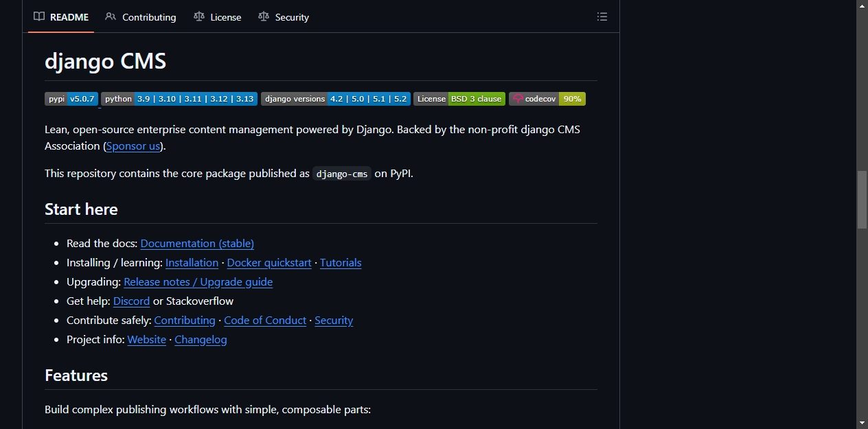Image resolution: width=868 pixels, height=429 pixels.
Task: Switch to the Contributing tab
Action: [141, 17]
